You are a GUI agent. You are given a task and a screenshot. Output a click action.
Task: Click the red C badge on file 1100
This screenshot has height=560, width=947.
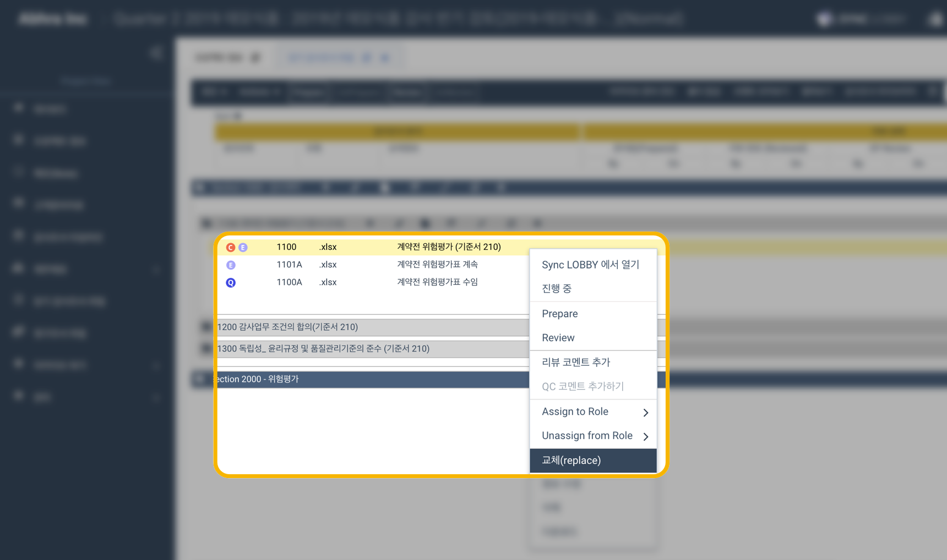coord(230,247)
